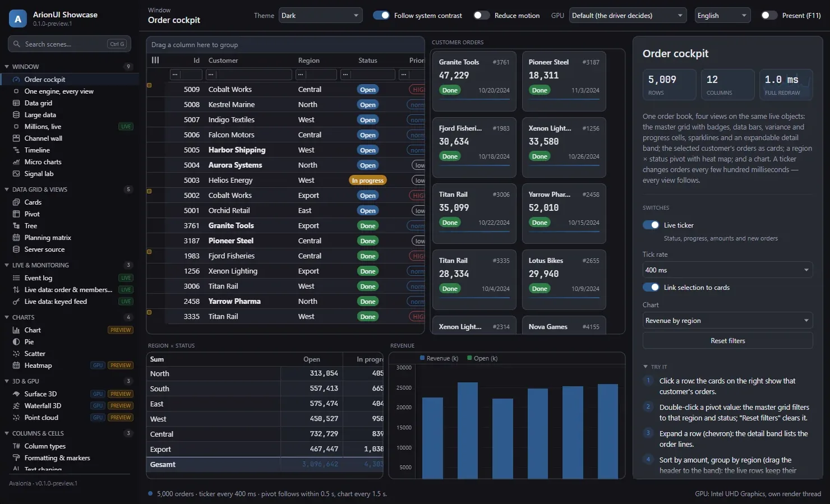Sort by the Status column header
Image resolution: width=830 pixels, height=504 pixels.
point(368,60)
